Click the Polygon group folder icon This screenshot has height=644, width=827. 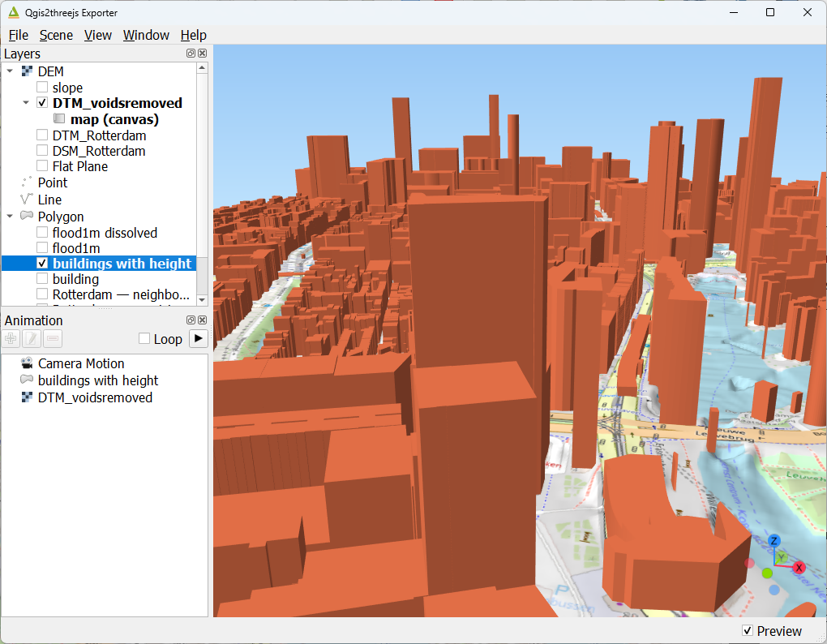pyautogui.click(x=26, y=217)
